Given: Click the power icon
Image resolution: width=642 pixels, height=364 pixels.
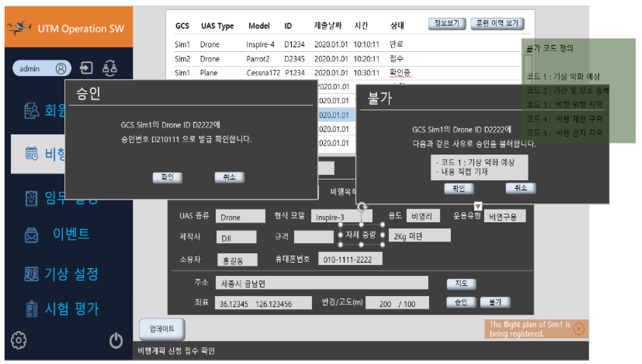Looking at the screenshot, I should pos(116,340).
